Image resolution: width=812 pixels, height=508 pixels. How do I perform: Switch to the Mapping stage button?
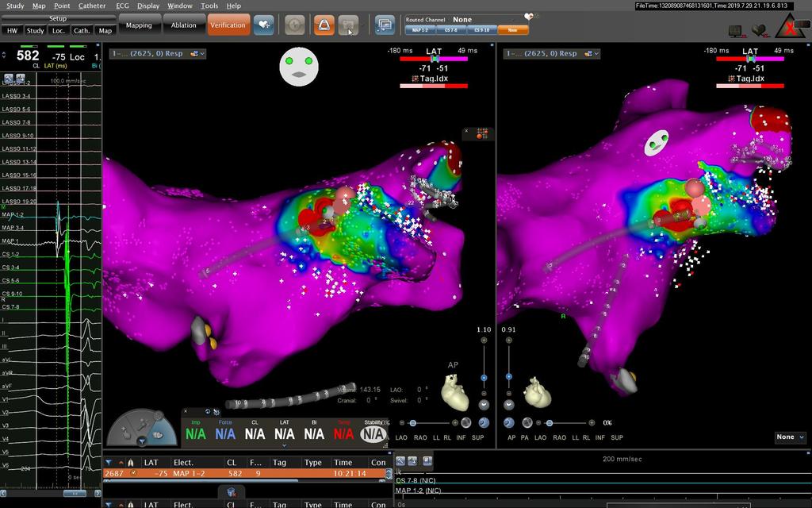pyautogui.click(x=139, y=25)
